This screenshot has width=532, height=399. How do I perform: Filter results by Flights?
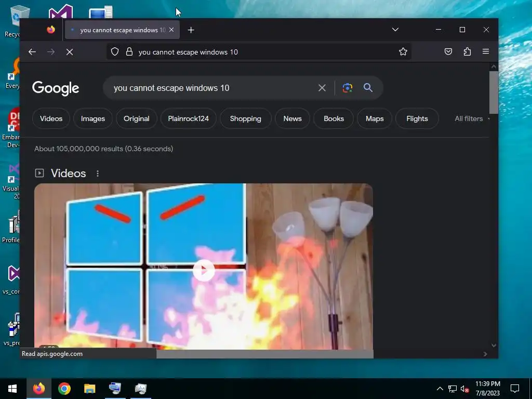tap(417, 118)
